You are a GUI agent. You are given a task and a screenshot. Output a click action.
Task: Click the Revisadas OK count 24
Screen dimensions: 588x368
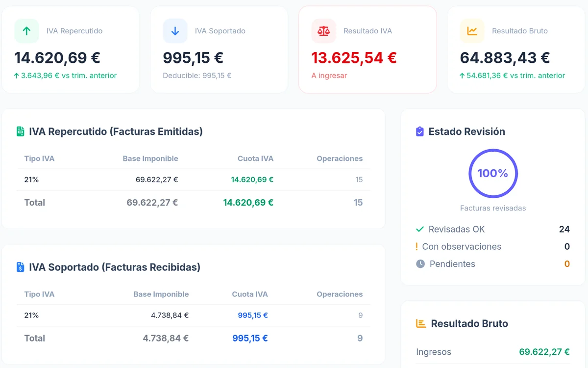564,229
